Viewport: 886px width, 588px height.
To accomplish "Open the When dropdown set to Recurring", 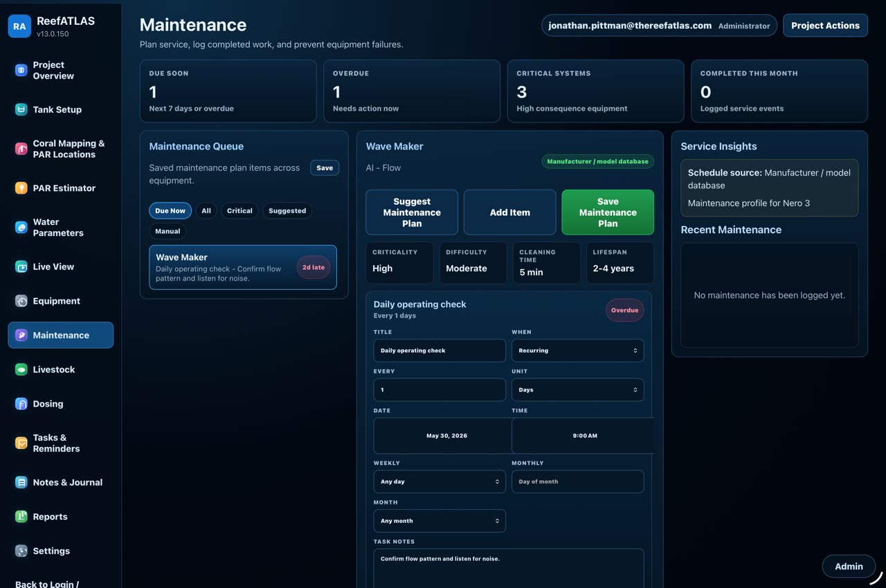I will click(x=577, y=350).
